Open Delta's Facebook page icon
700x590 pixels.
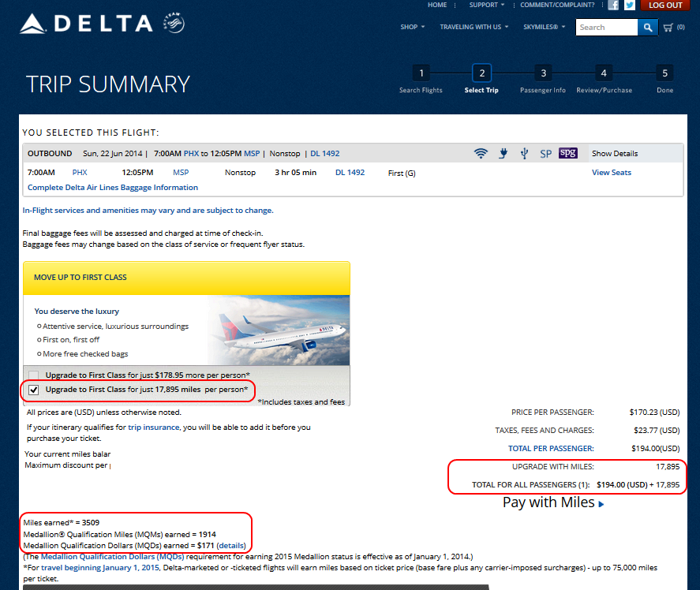coord(613,5)
